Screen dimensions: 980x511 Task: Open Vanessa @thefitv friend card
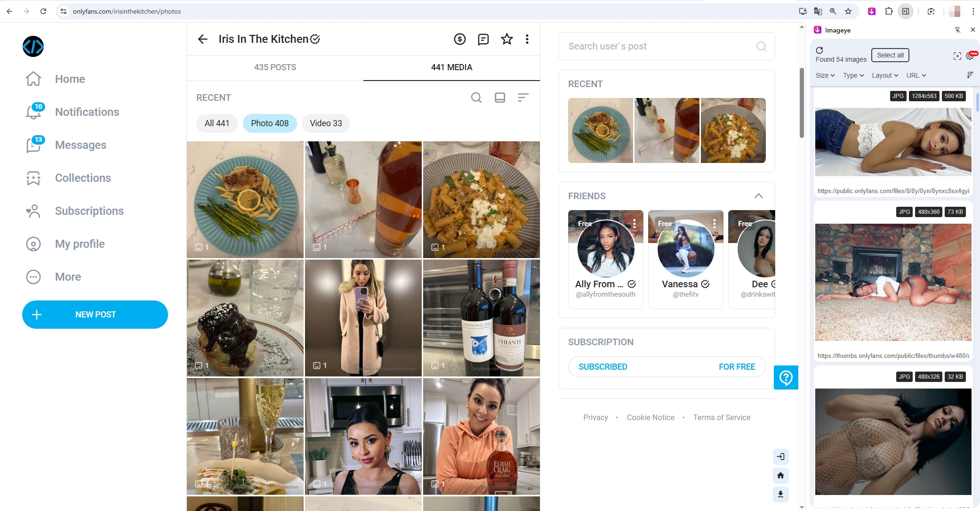point(686,259)
